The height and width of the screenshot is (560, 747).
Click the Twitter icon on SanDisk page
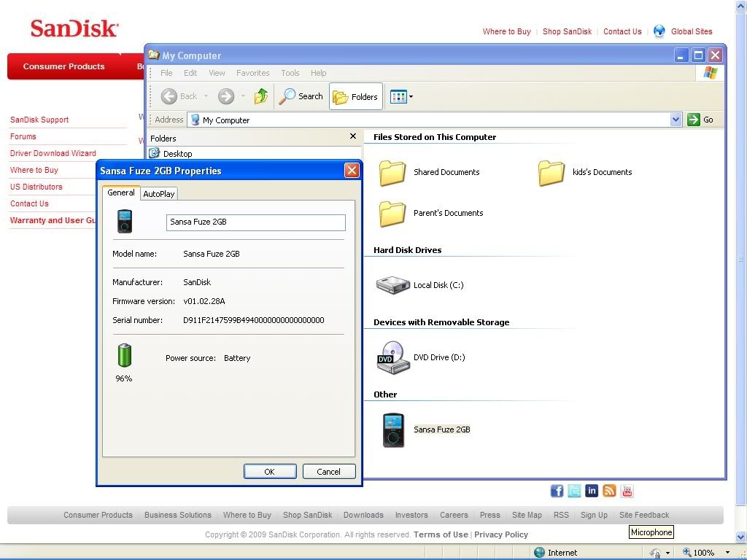575,491
